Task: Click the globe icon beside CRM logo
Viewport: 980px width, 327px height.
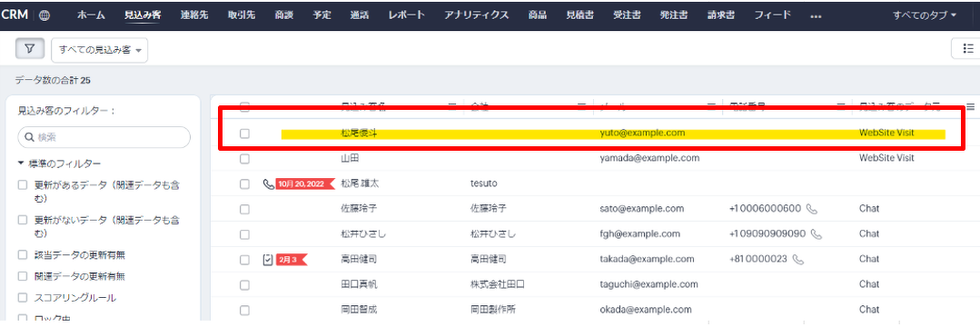Action: coord(45,15)
